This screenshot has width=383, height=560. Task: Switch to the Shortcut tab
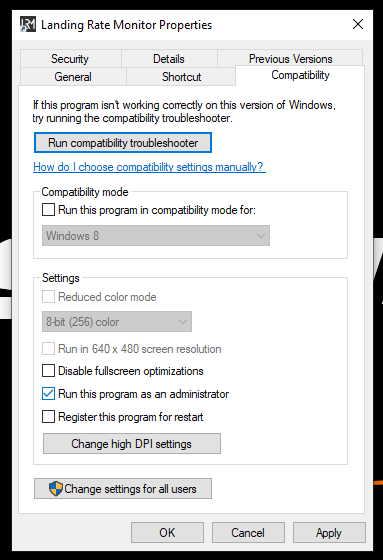pos(181,76)
